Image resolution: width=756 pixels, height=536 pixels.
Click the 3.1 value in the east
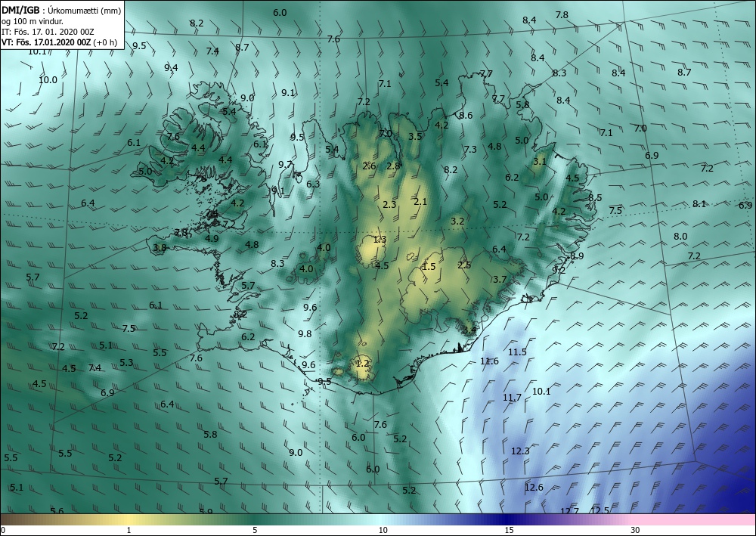(540, 162)
